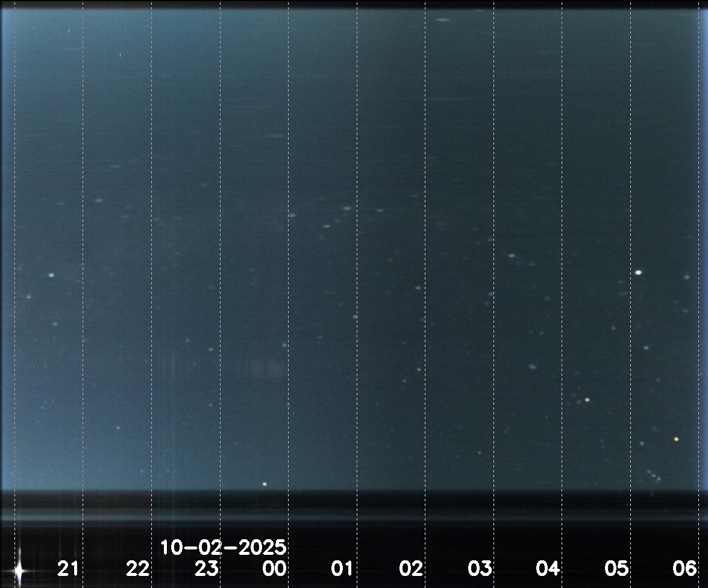Screen dimensions: 708x588
Task: Click the orange star just left of the 05 gridline
Action: (587, 400)
